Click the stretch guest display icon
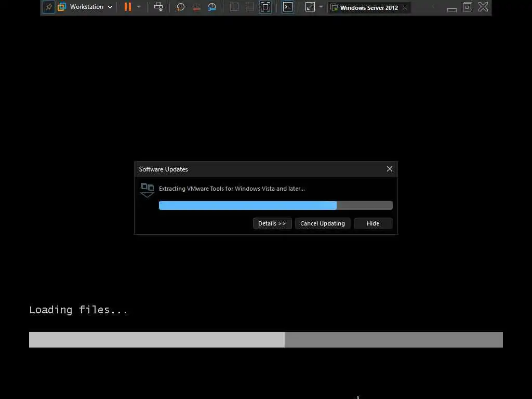Image resolution: width=532 pixels, height=399 pixels. coord(310,7)
